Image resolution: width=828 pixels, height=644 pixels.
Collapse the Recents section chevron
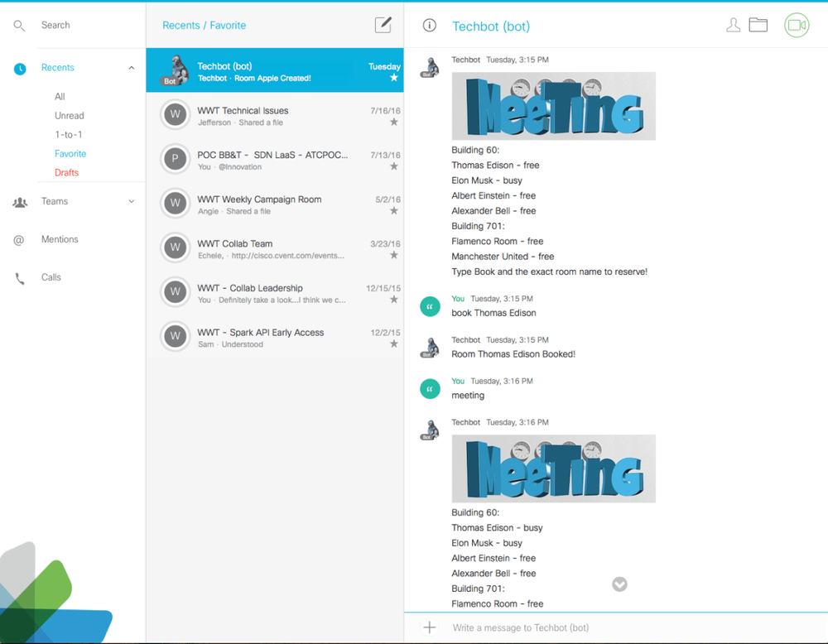click(132, 68)
